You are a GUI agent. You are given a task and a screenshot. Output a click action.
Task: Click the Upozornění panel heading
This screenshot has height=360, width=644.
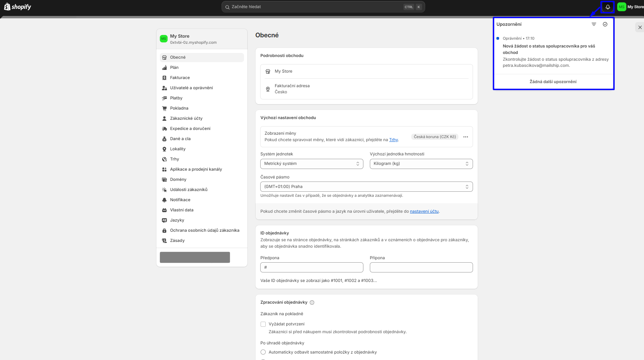tap(509, 24)
